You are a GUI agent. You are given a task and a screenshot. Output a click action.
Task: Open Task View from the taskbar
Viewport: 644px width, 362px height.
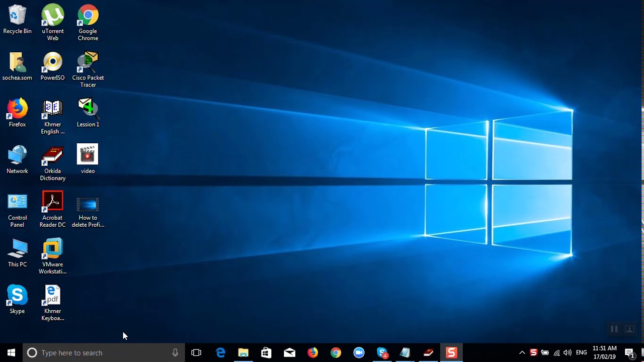coord(196,352)
